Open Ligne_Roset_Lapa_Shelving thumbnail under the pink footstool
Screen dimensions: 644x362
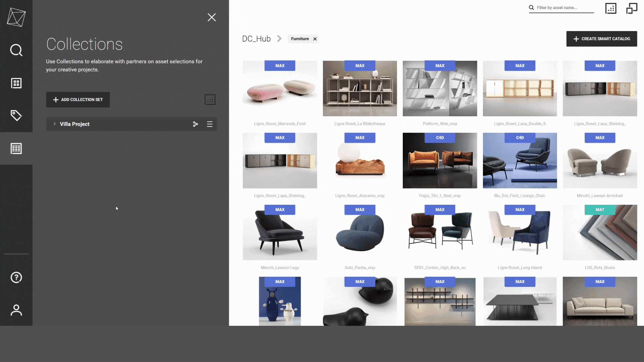coord(280,161)
